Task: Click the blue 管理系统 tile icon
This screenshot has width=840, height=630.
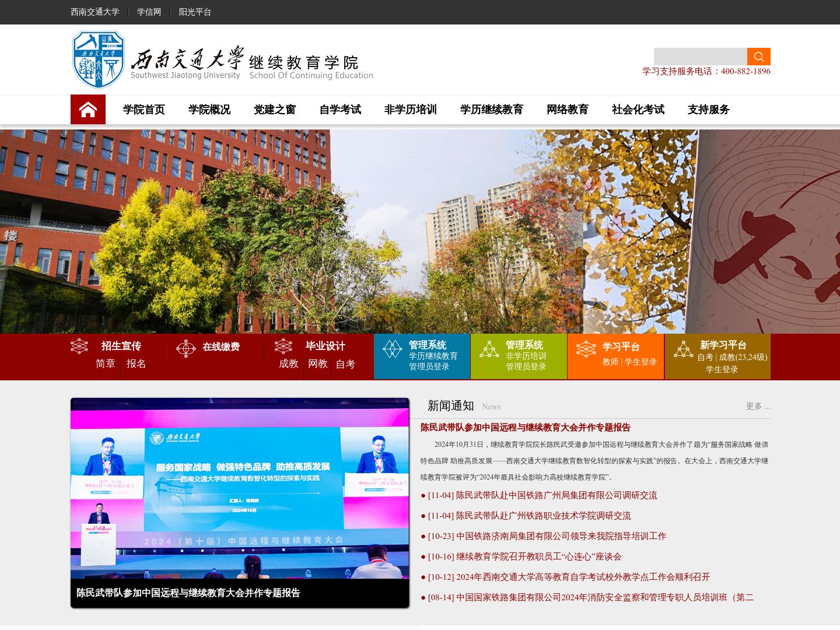Action: pos(392,349)
